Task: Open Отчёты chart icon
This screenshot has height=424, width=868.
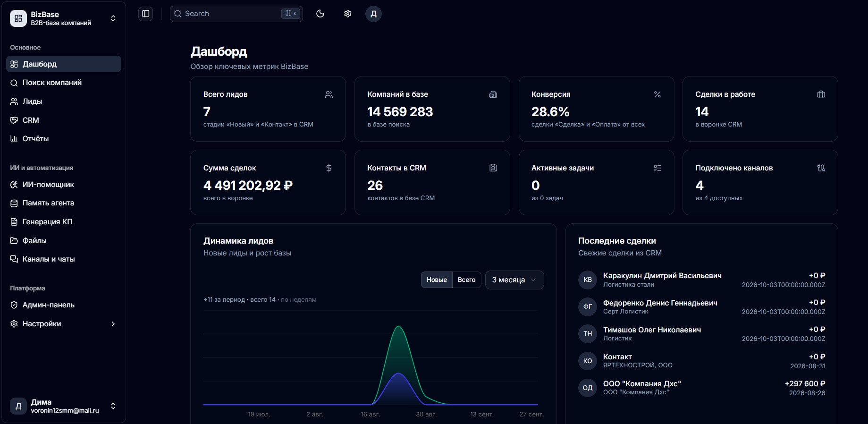Action: pos(14,139)
